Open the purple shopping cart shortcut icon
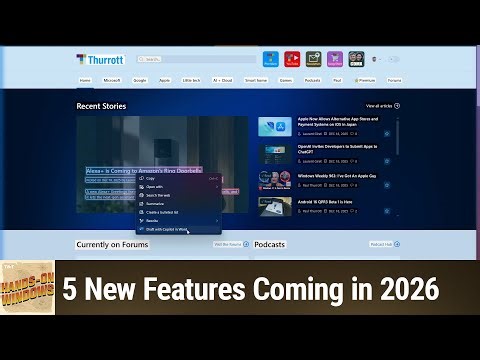This screenshot has width=480, height=360. coord(335,59)
